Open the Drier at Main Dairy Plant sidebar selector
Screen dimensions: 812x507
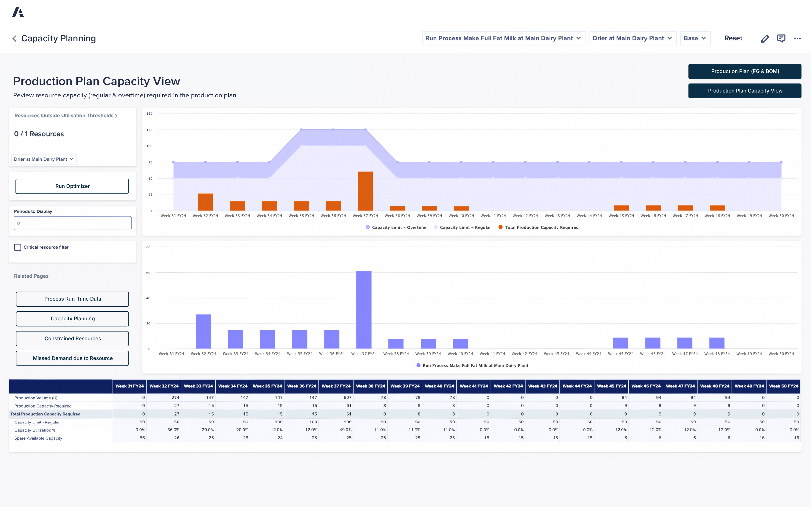[x=43, y=159]
